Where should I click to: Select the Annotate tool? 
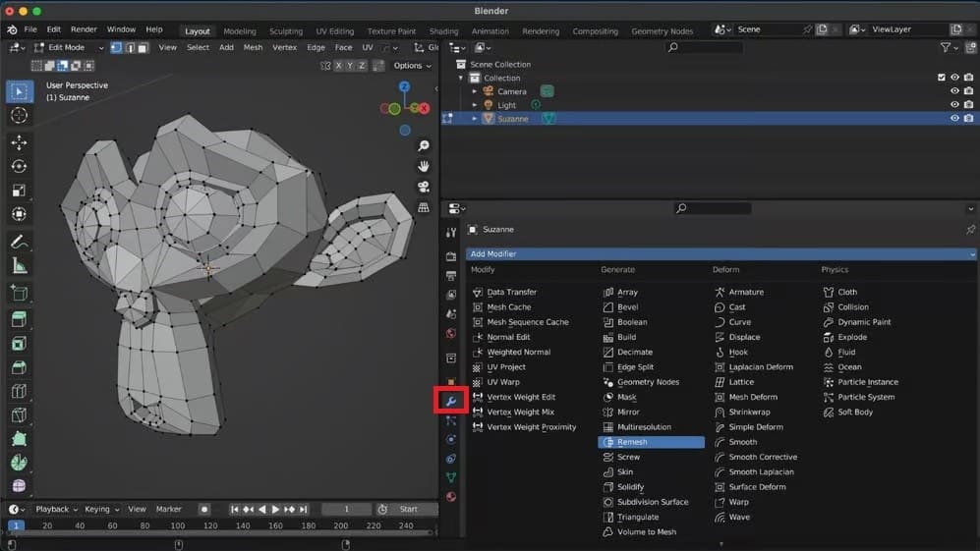pyautogui.click(x=19, y=242)
